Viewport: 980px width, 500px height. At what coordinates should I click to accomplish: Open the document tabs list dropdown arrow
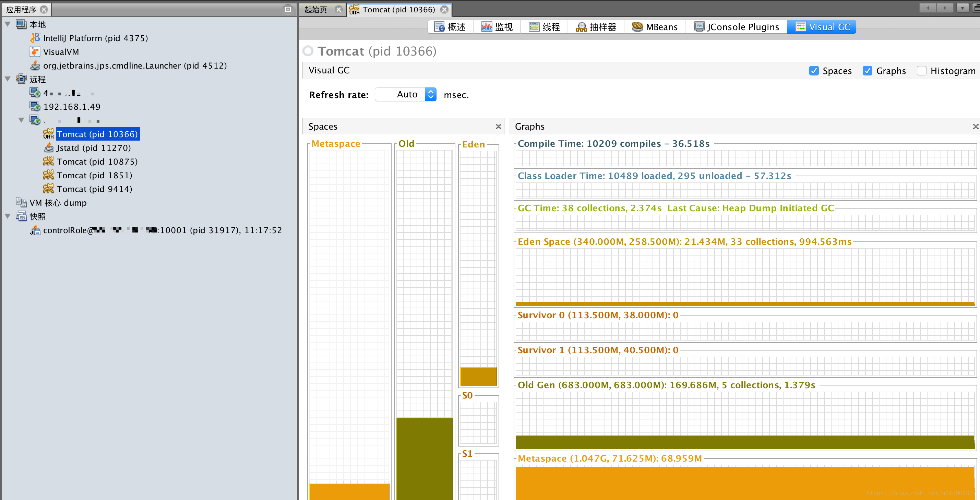[963, 8]
